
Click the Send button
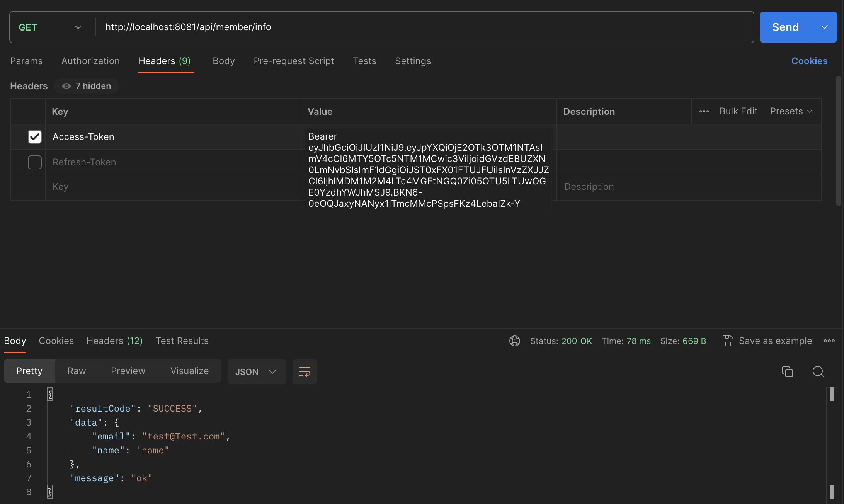[x=785, y=27]
